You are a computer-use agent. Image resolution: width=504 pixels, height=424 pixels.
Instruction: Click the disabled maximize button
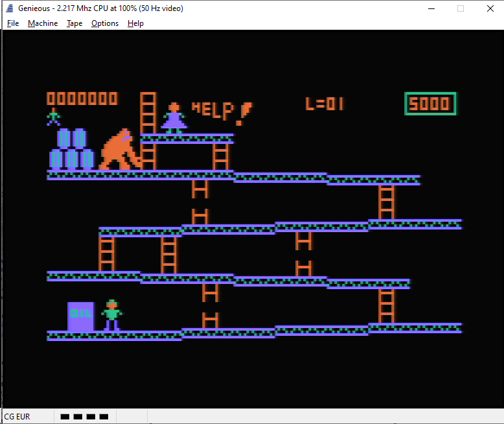click(x=461, y=8)
